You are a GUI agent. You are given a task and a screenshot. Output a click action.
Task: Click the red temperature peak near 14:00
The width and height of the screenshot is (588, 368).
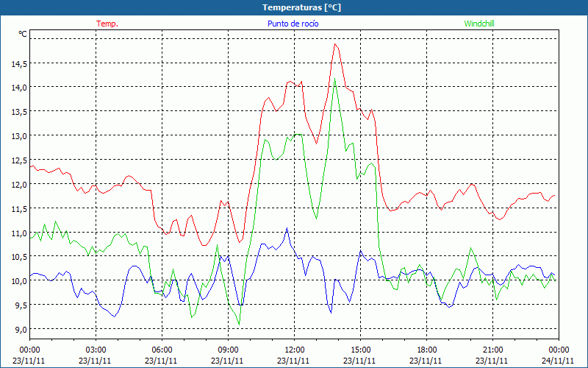(x=335, y=44)
